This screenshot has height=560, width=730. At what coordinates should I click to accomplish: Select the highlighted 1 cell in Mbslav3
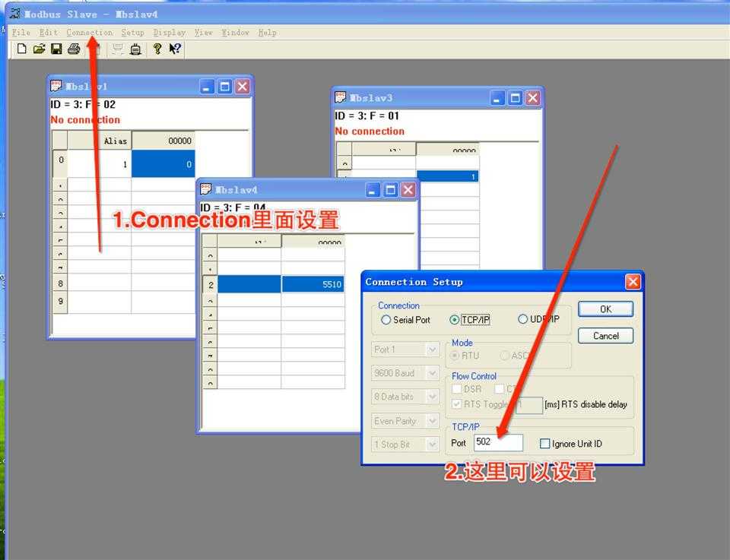(447, 176)
